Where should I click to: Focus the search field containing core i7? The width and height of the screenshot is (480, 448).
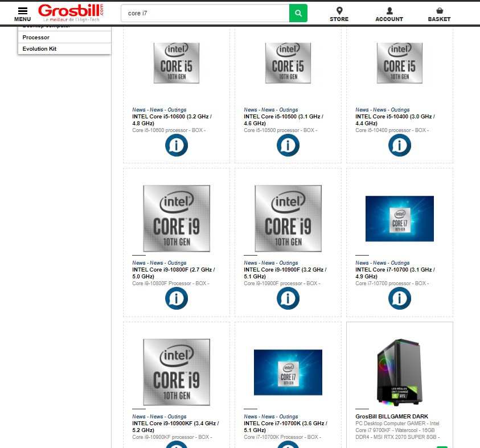(205, 13)
